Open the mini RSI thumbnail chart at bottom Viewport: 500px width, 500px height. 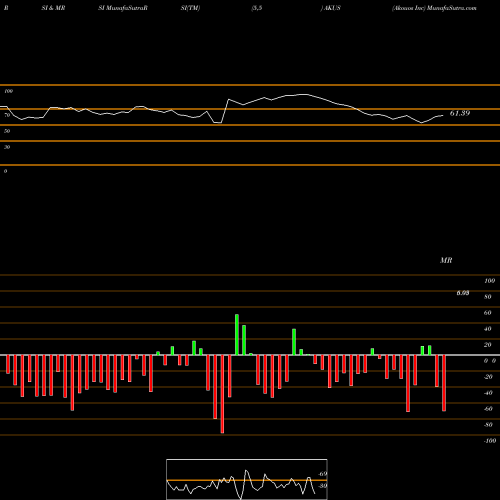[x=247, y=479]
